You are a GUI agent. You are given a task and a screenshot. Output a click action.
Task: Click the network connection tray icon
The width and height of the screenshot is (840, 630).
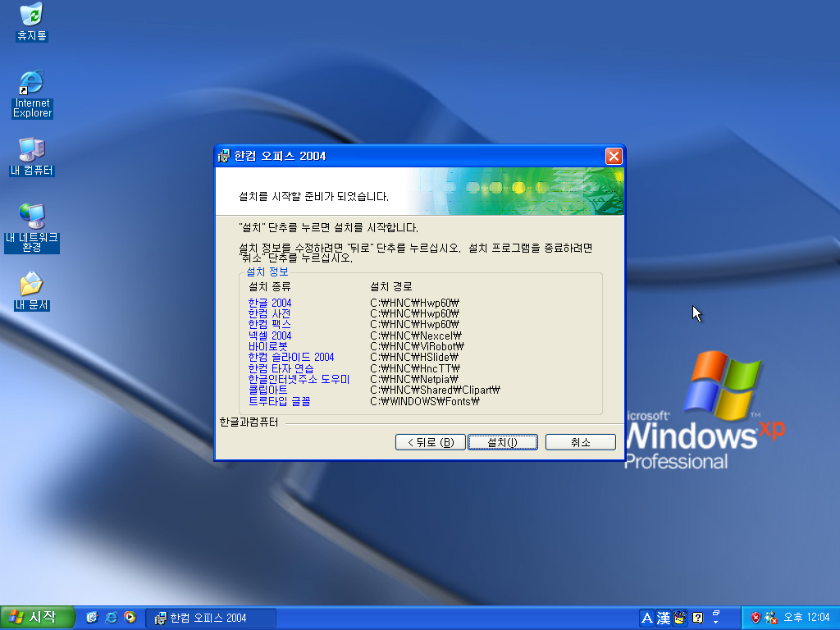tap(771, 618)
